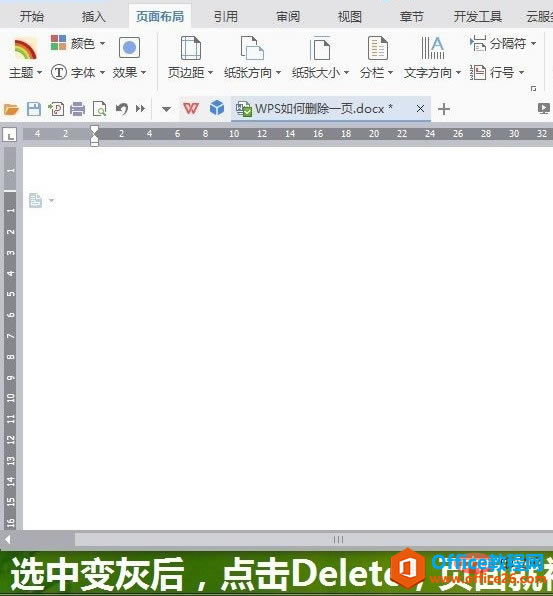Open file using folder icon
The width and height of the screenshot is (553, 596).
pos(11,109)
